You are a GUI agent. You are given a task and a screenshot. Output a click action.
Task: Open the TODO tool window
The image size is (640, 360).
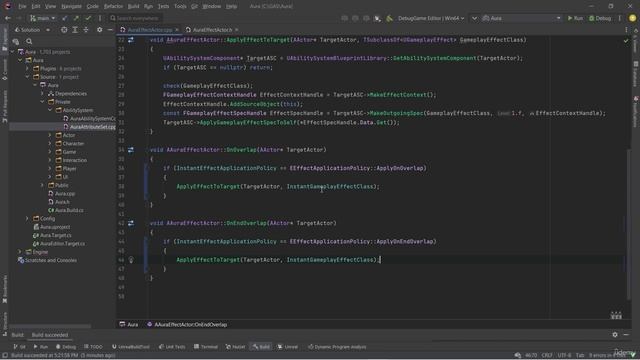[93, 347]
